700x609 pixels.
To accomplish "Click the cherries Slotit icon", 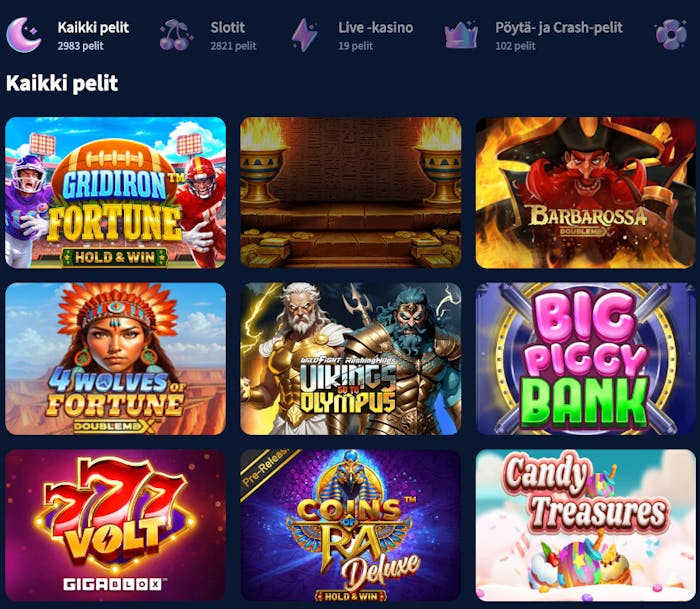I will pyautogui.click(x=176, y=35).
